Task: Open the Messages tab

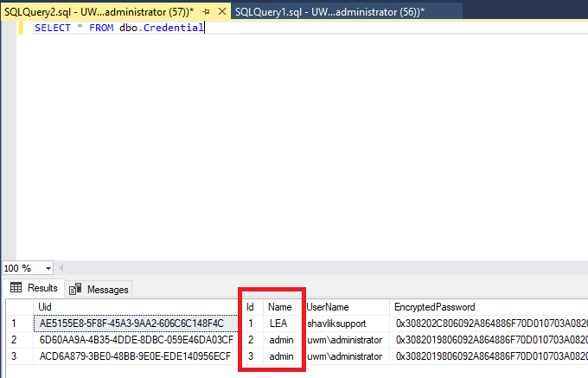Action: pos(99,290)
